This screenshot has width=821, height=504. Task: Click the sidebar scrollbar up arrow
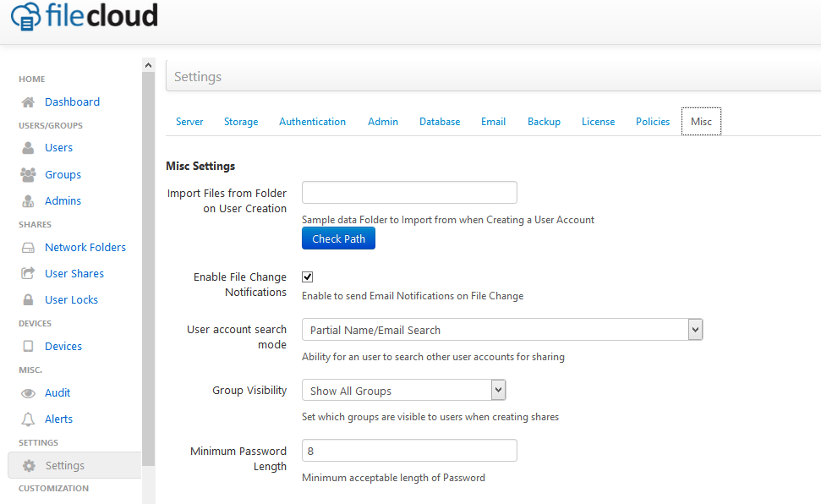[148, 65]
